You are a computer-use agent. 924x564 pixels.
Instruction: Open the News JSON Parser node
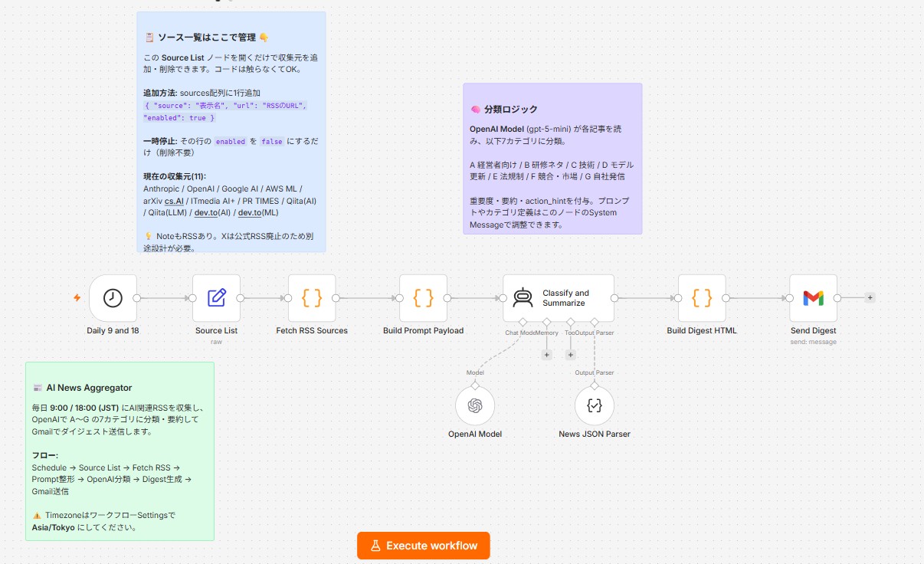click(x=595, y=405)
